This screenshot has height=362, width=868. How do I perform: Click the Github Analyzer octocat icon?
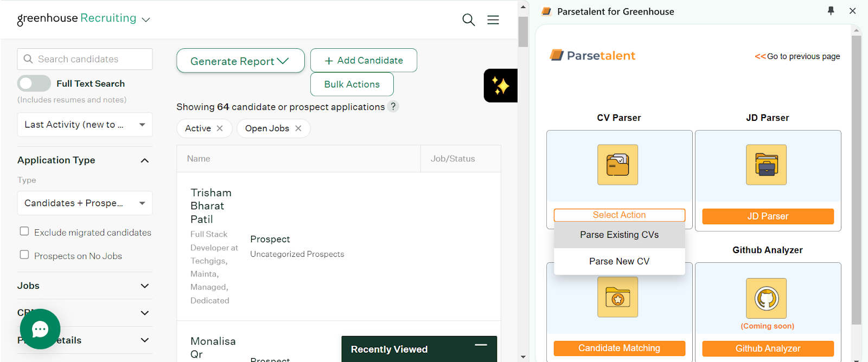[x=767, y=299]
